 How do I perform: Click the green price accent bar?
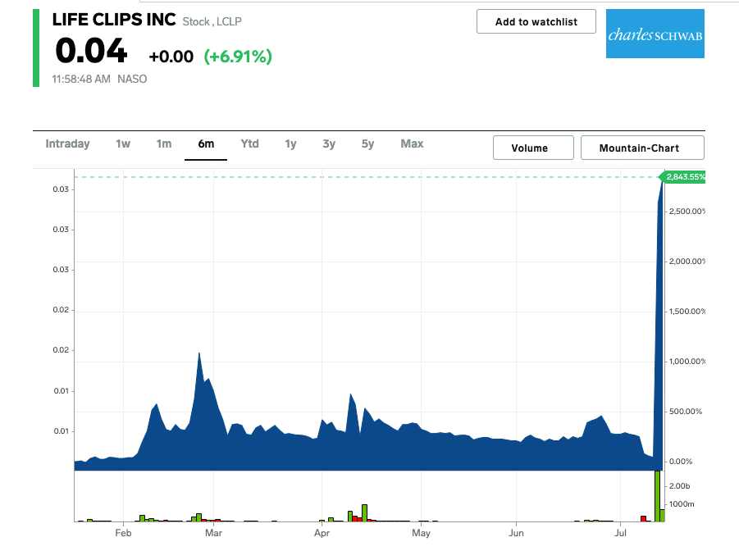coord(34,47)
